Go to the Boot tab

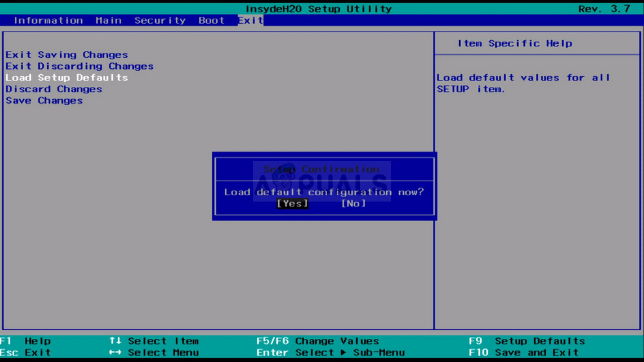[x=211, y=20]
